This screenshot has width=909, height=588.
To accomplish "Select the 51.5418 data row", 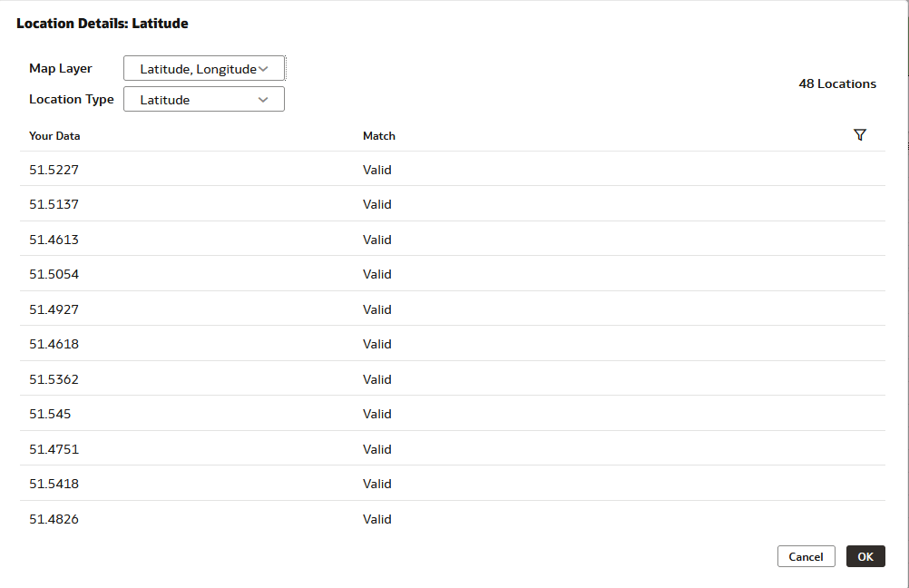I will click(54, 484).
